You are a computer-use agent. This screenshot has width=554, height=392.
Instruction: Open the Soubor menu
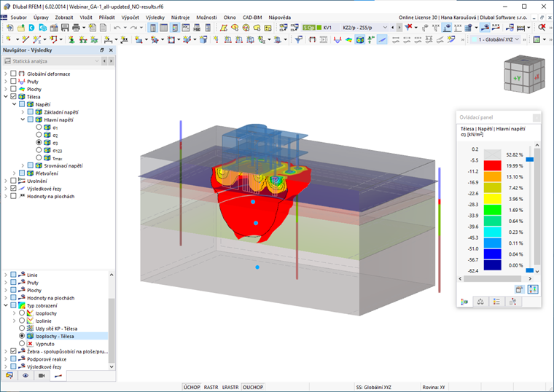(x=18, y=17)
